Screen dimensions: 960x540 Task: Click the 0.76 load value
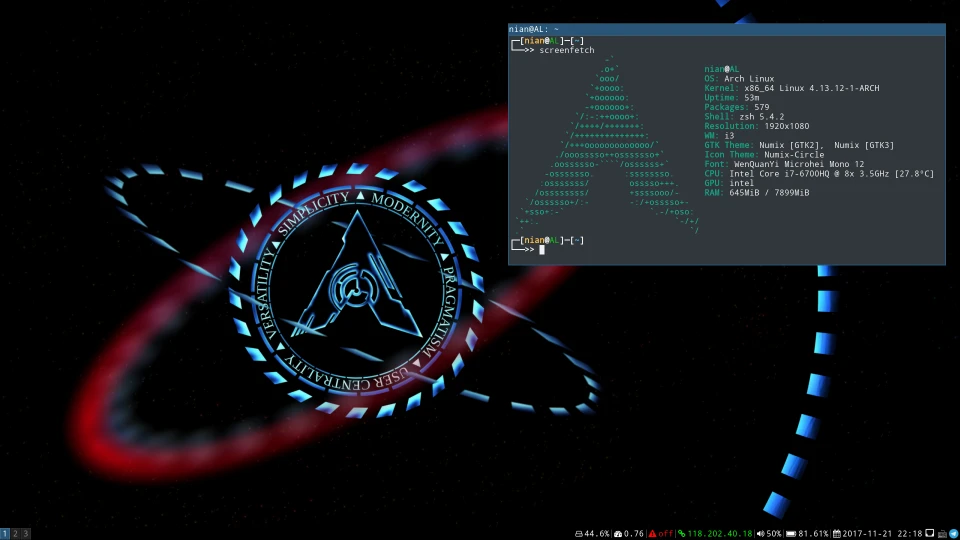pos(634,534)
